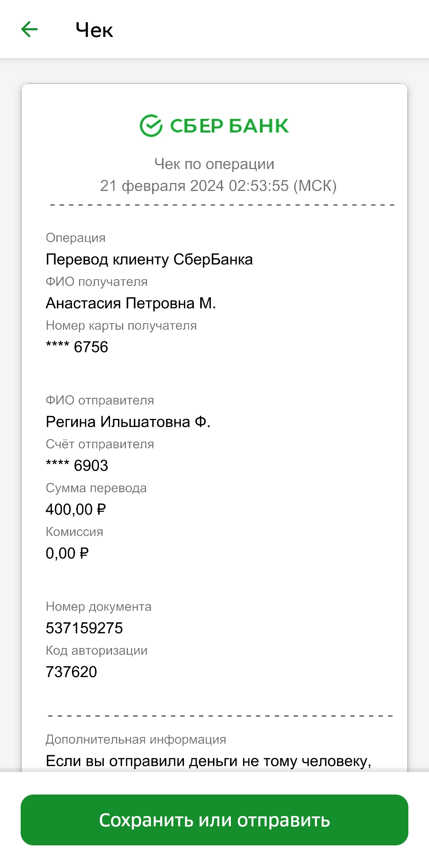Select document number 537159275
The width and height of the screenshot is (429, 868).
pos(84,628)
